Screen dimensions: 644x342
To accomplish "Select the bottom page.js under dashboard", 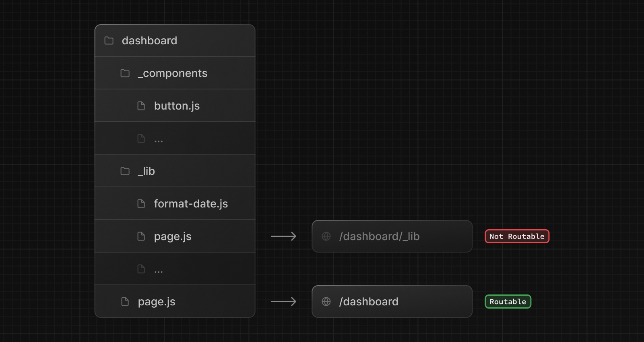I will (157, 302).
